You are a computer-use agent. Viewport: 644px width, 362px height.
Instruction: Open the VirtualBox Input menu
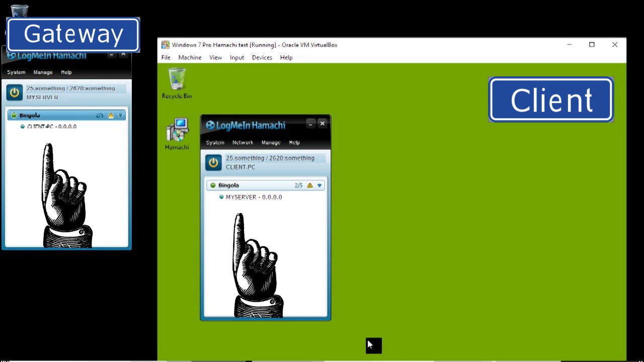pos(236,57)
